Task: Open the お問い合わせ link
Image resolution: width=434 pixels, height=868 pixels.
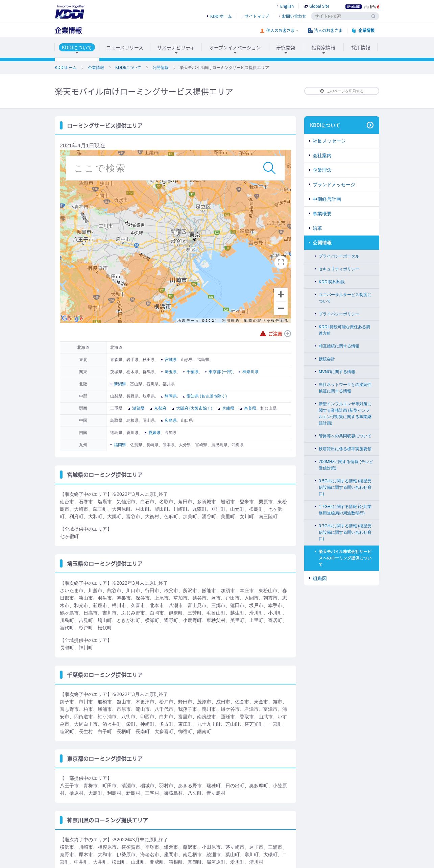Action: pos(294,16)
